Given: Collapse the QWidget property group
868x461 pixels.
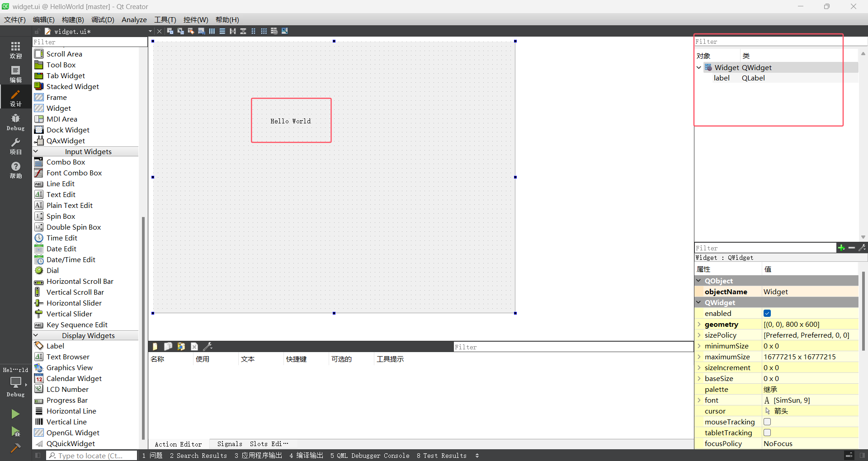Looking at the screenshot, I should 699,302.
